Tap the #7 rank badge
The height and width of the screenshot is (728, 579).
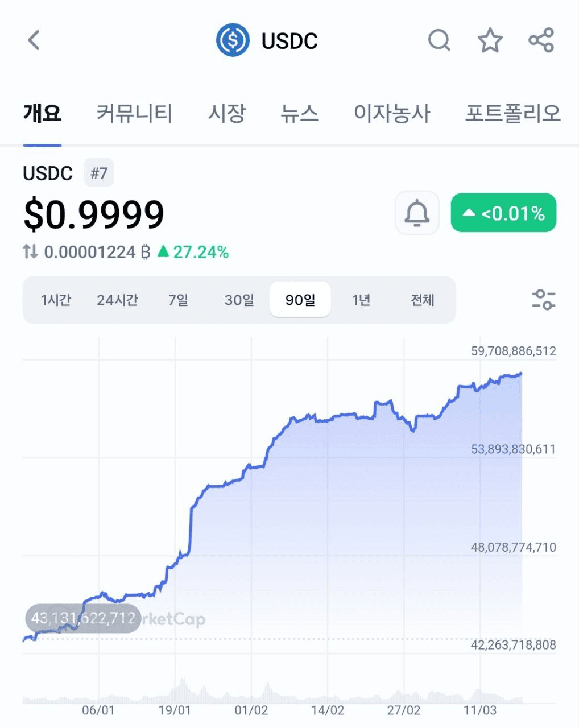point(99,173)
